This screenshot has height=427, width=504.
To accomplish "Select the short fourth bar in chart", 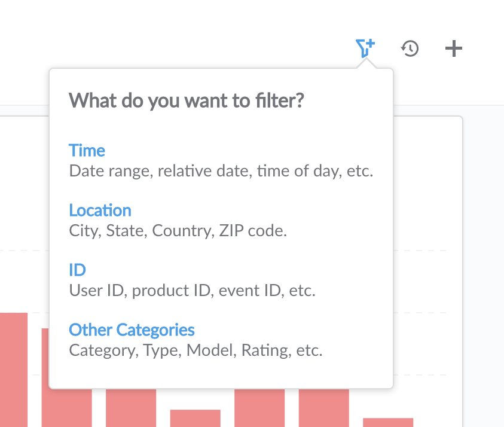I will click(x=195, y=418).
